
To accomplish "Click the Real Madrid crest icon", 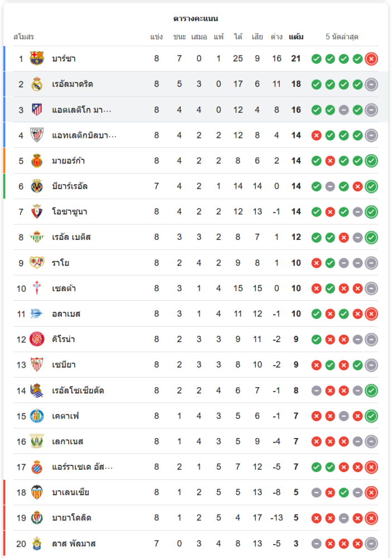I will click(x=37, y=84).
